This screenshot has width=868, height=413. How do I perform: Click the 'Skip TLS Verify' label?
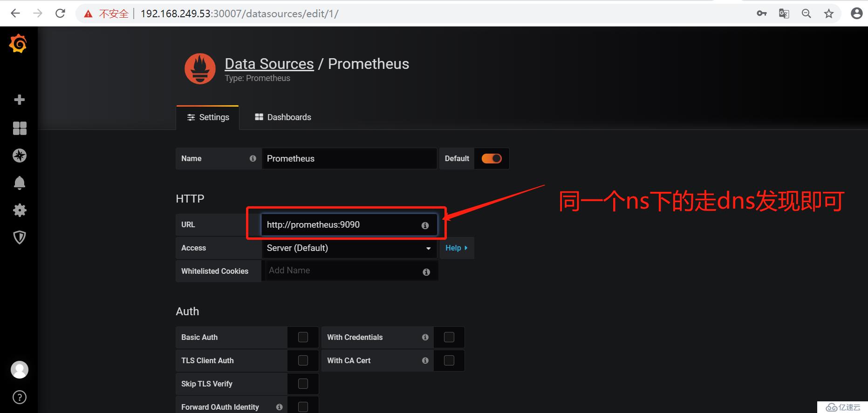207,384
